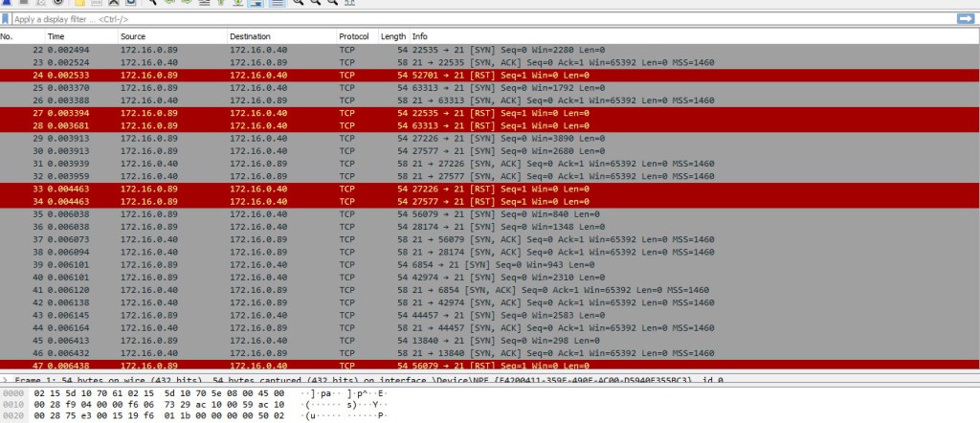Click the Zoom Out magnifier icon
This screenshot has width=980, height=423.
coord(313,3)
